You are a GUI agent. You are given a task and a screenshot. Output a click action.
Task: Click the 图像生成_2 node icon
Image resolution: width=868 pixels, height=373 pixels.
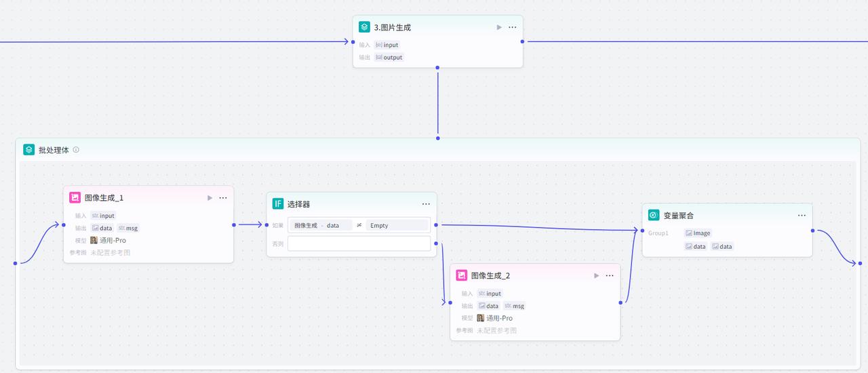coord(462,275)
